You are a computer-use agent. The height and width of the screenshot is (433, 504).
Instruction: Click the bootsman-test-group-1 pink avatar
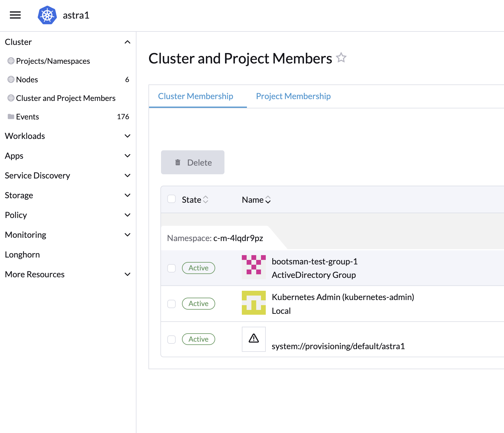tap(253, 267)
